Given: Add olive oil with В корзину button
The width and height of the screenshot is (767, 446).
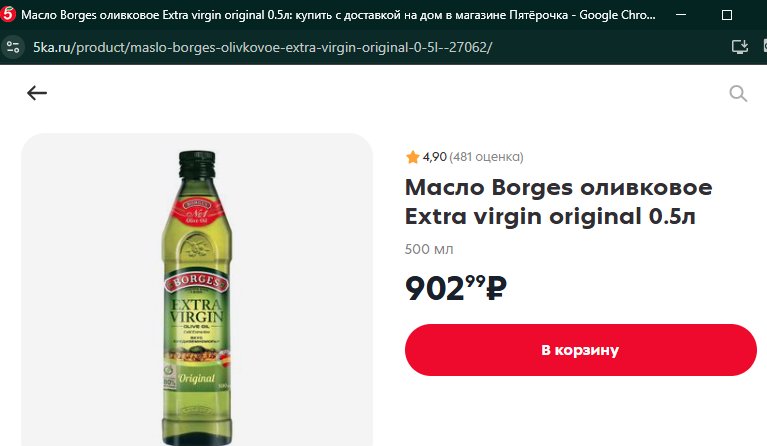Looking at the screenshot, I should (x=581, y=350).
